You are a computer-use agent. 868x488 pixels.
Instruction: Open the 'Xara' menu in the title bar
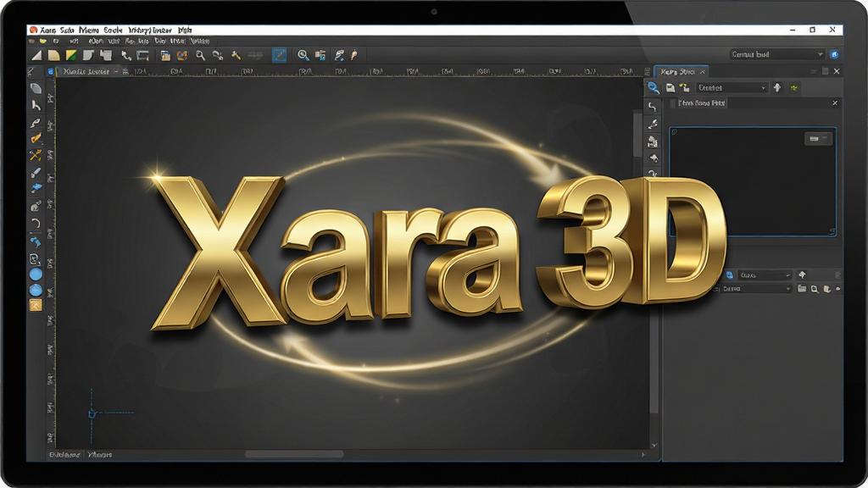tap(48, 30)
